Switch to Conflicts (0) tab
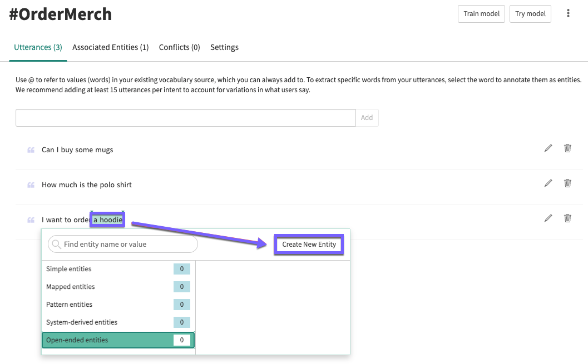Viewport: 588px width, 364px height. click(x=180, y=48)
